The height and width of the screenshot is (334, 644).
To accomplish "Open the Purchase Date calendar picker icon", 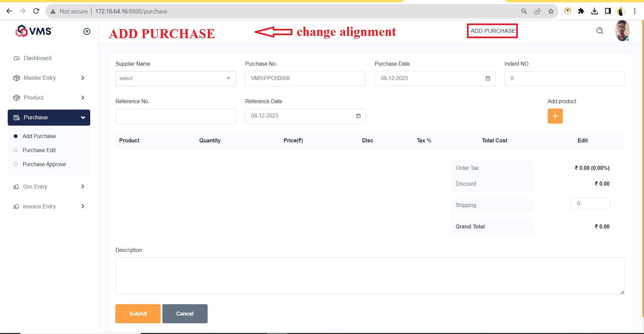I will 488,78.
